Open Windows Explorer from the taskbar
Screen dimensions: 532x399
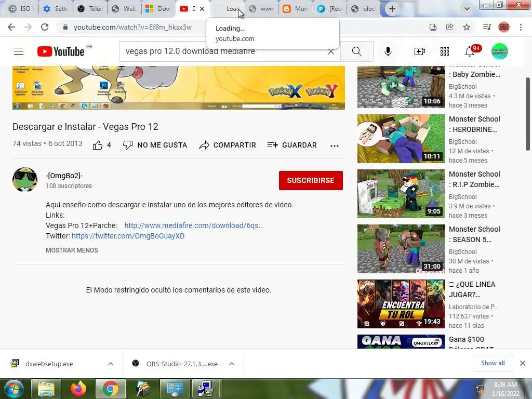[46, 389]
